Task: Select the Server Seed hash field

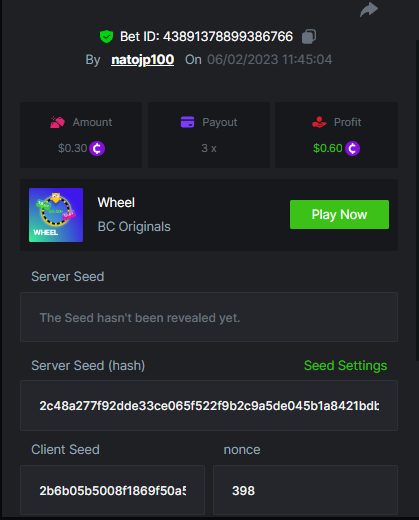Action: pyautogui.click(x=209, y=406)
